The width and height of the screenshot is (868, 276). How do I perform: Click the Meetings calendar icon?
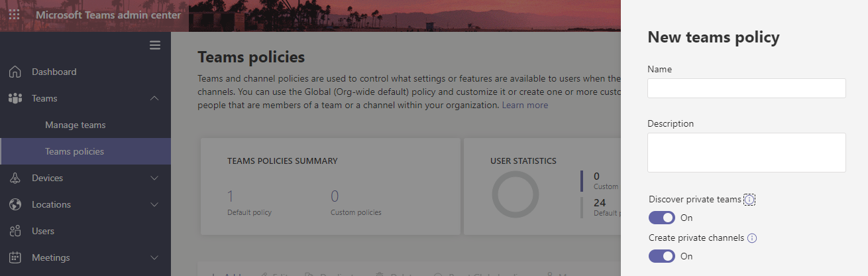click(x=15, y=257)
